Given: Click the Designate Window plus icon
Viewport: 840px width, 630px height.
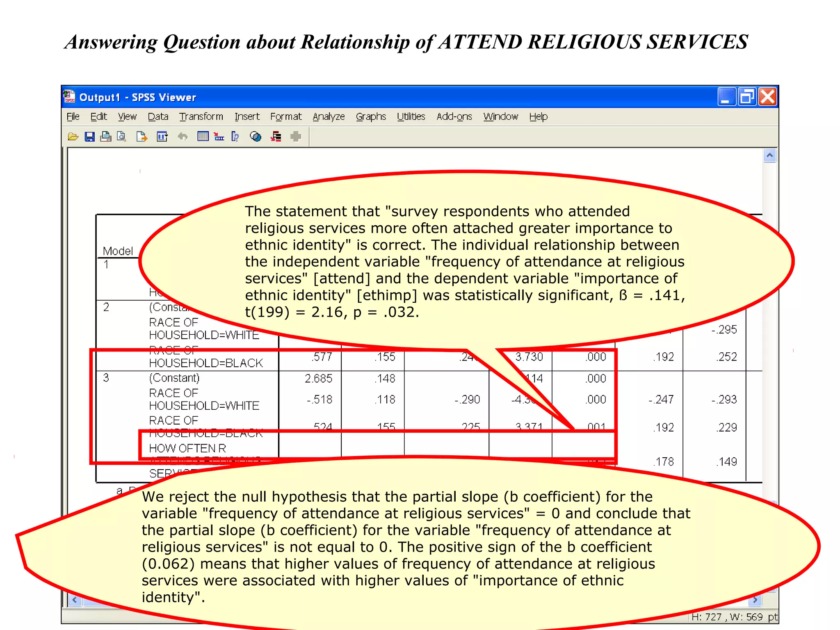Looking at the screenshot, I should (296, 137).
